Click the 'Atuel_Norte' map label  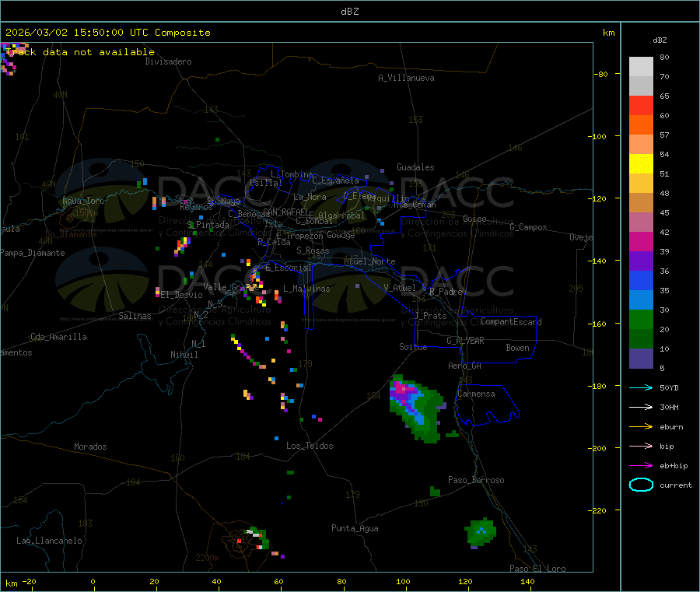point(369,261)
